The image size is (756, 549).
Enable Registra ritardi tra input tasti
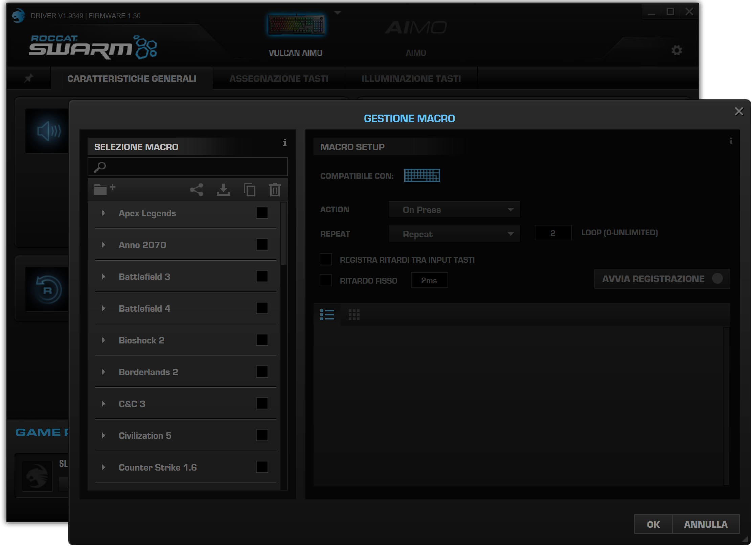(326, 260)
